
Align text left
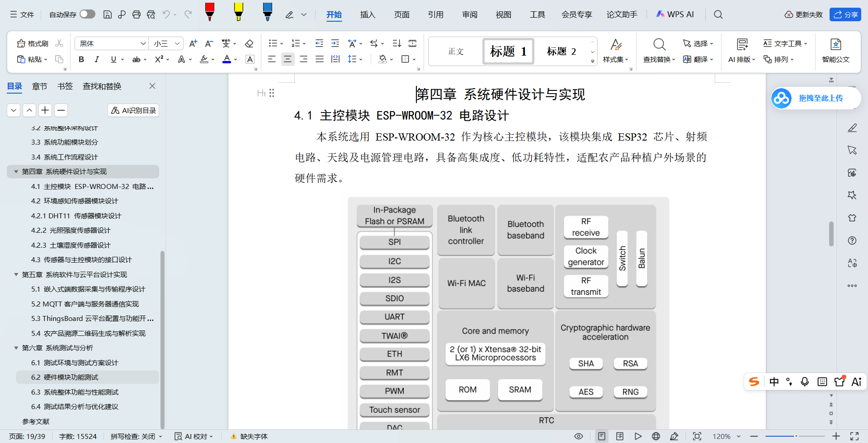pos(272,59)
